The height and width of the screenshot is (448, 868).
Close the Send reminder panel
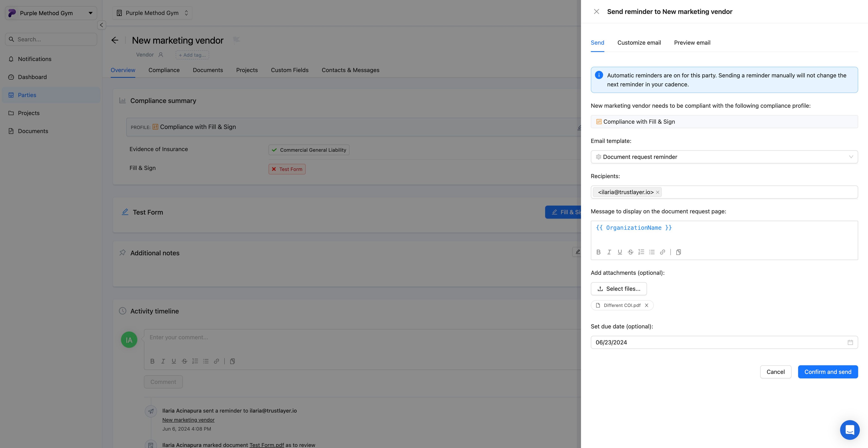point(596,12)
